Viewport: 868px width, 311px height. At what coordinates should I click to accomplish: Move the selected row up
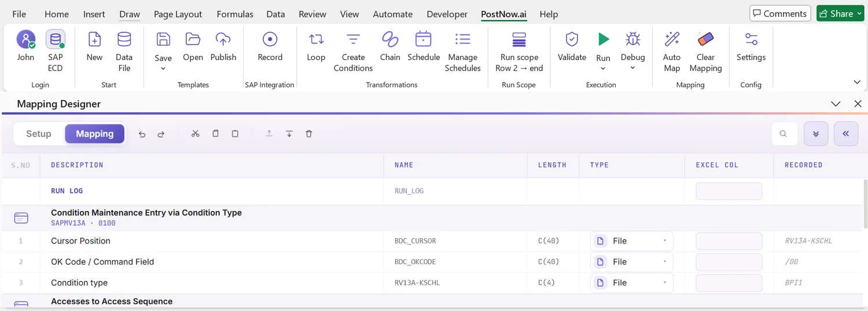[x=269, y=134]
